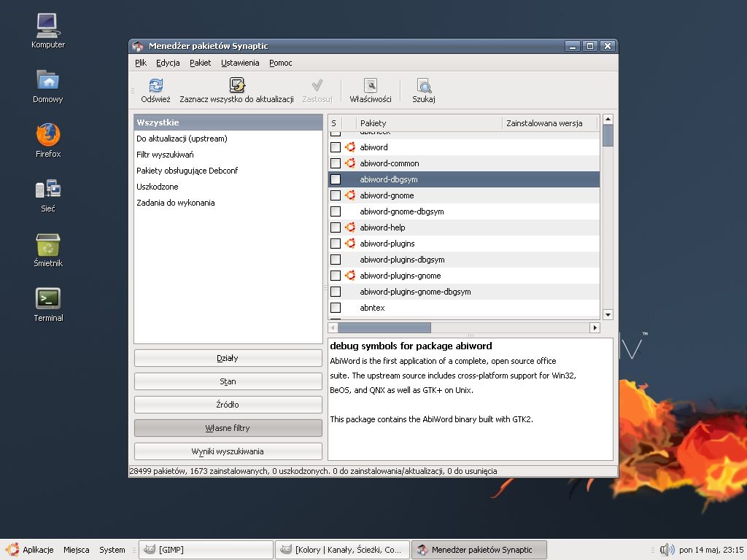Select Filtr wyszukiwań filter
This screenshot has width=747, height=560.
tap(228, 155)
